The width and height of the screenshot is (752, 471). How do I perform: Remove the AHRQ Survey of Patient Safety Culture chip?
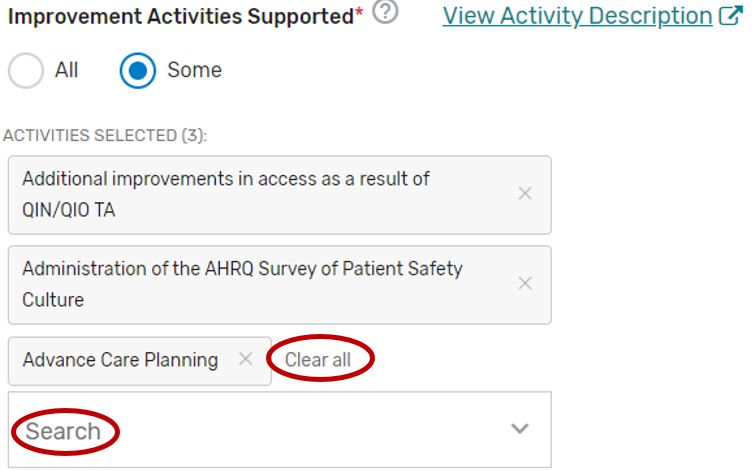[525, 284]
